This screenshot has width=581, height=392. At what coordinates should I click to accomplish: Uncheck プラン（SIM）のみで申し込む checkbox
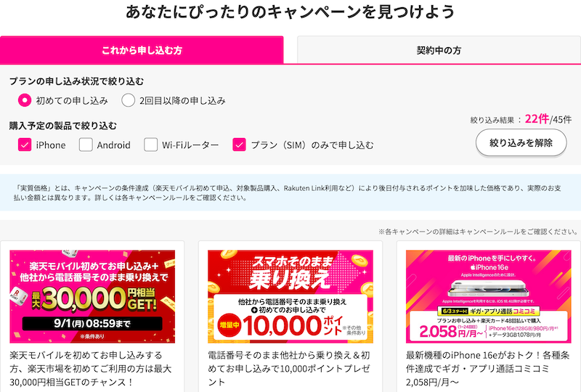tap(240, 144)
